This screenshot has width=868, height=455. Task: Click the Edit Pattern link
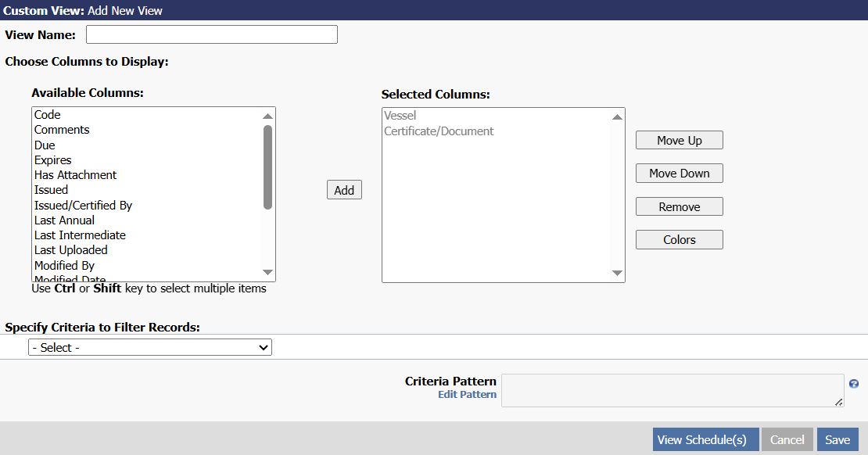467,395
